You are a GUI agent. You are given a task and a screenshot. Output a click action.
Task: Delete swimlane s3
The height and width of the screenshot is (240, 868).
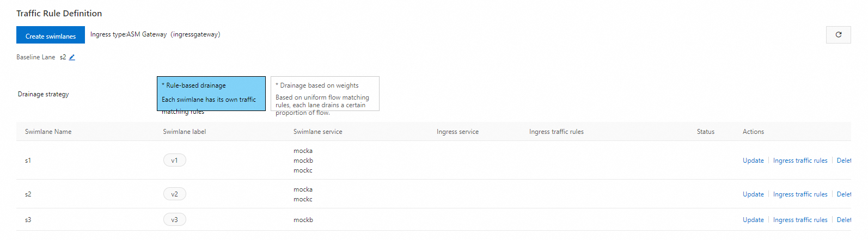843,220
